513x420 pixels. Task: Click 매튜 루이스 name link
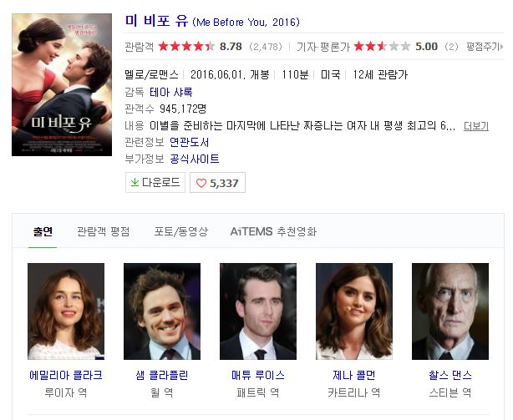(258, 375)
